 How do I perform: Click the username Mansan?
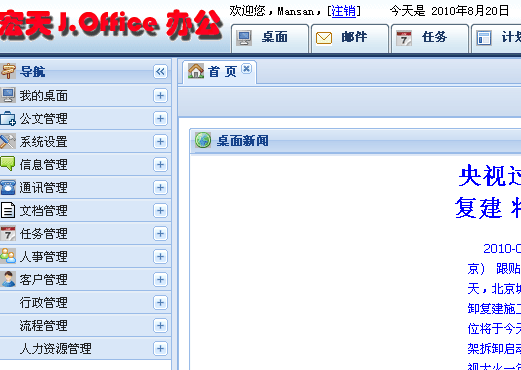(x=295, y=11)
